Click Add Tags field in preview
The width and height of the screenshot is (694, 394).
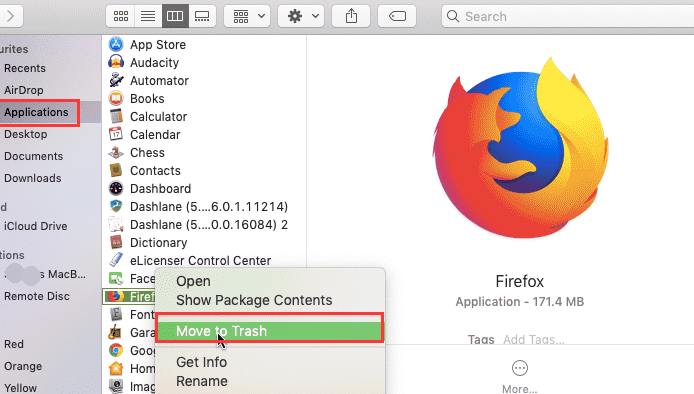[x=534, y=340]
